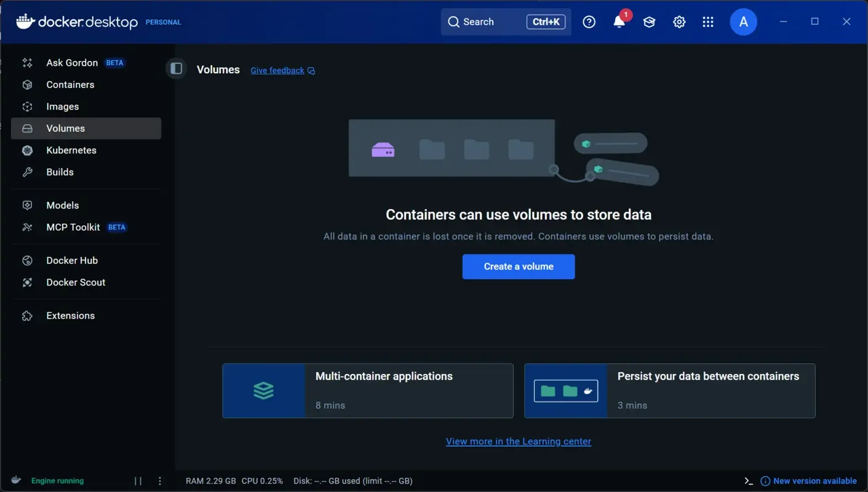Open the Learning center graduation cap icon

coord(649,22)
